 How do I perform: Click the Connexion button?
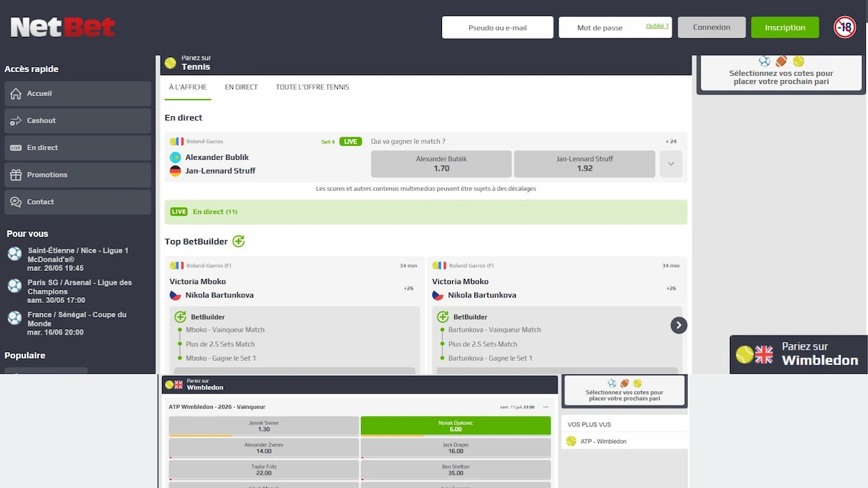[x=712, y=27]
